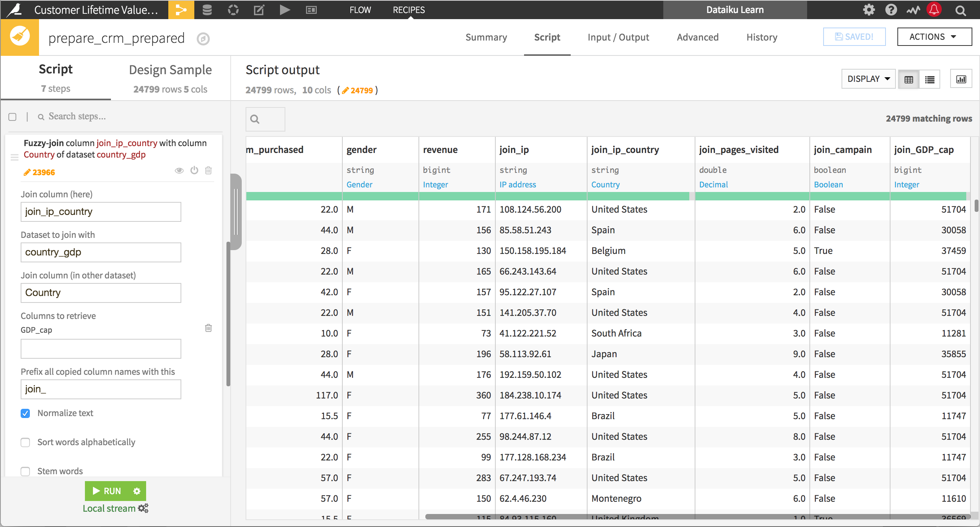This screenshot has width=980, height=527.
Task: Delete the Fuzzy-join step with trash icon
Action: click(208, 170)
